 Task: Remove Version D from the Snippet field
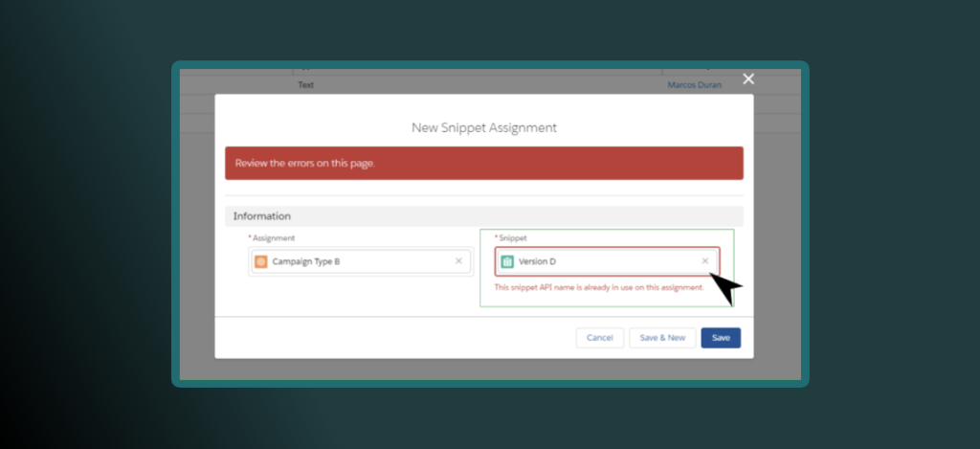[705, 261]
